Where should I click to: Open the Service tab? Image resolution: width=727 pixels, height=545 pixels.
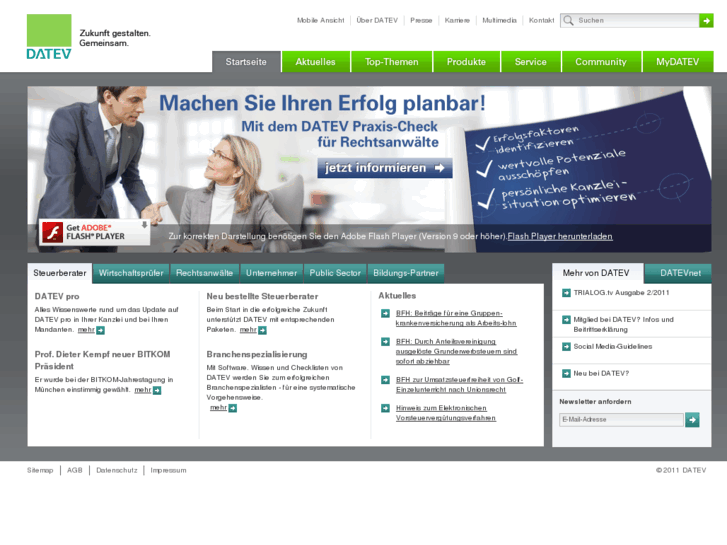coord(530,62)
